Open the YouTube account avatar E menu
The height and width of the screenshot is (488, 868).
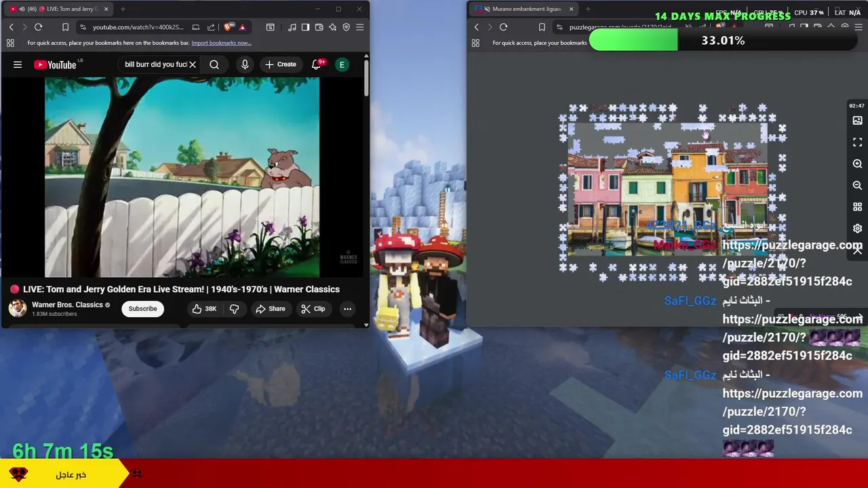tap(342, 64)
